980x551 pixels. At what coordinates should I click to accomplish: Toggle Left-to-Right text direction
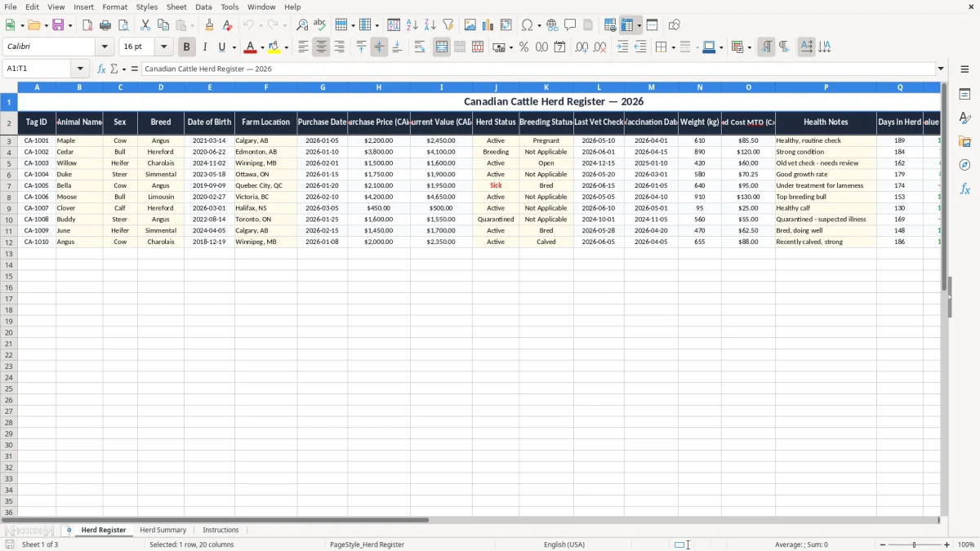pyautogui.click(x=766, y=47)
